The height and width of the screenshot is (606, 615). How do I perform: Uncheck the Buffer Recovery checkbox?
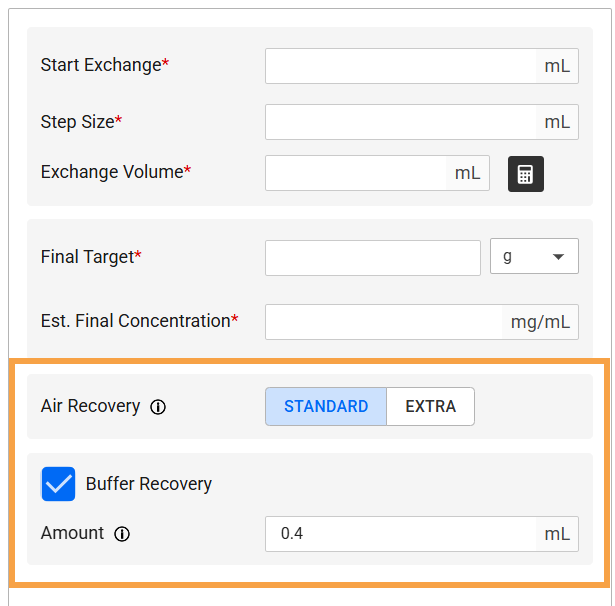pos(59,484)
